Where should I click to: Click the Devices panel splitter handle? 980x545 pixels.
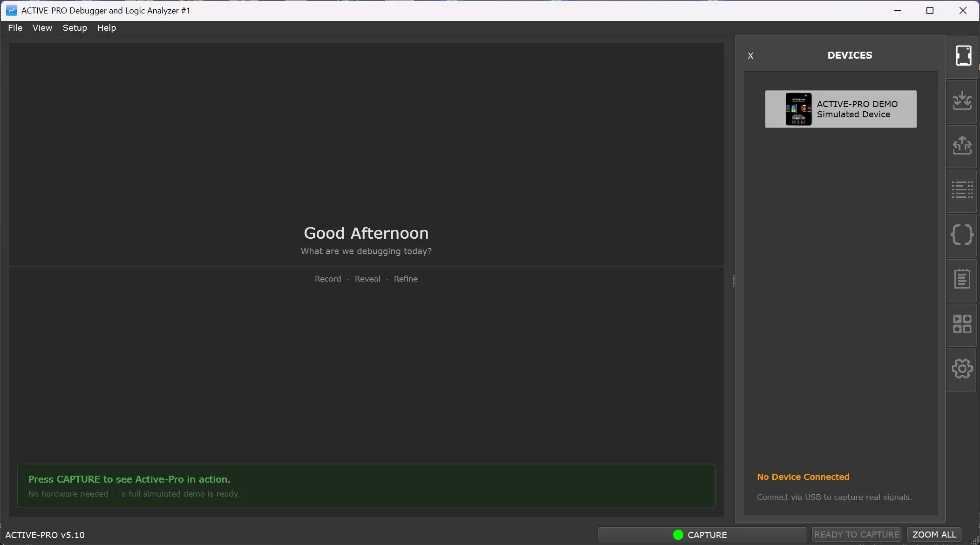[x=734, y=281]
